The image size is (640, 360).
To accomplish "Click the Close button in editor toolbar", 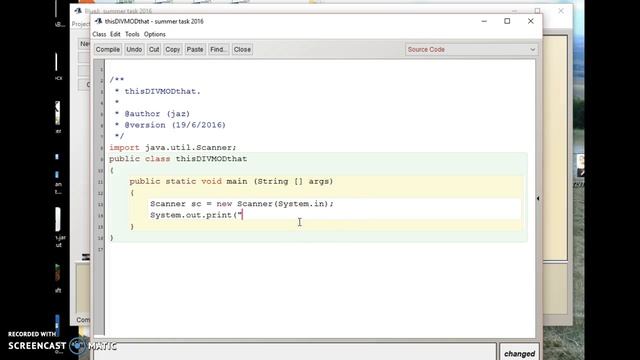I will 242,49.
